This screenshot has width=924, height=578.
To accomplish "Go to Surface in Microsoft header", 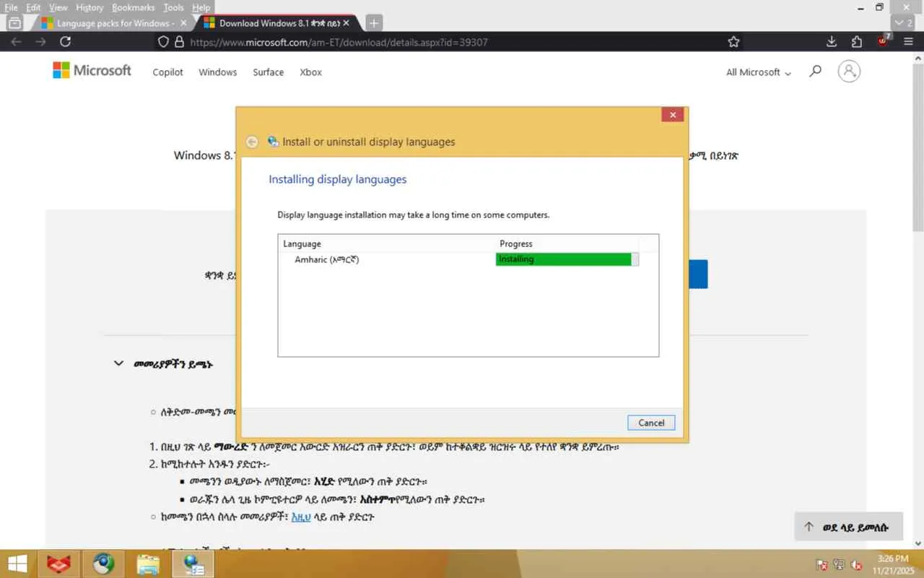I will (268, 72).
